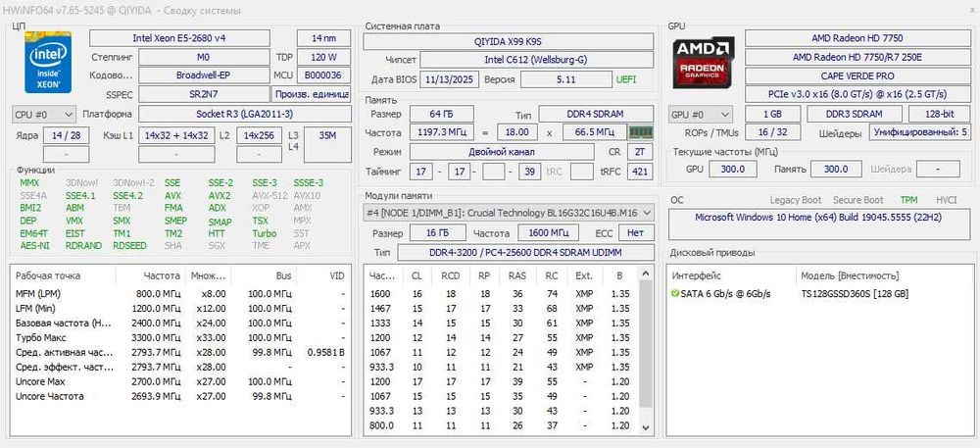980x448 pixels.
Task: Click the 0.9581 В VID value
Action: point(325,352)
